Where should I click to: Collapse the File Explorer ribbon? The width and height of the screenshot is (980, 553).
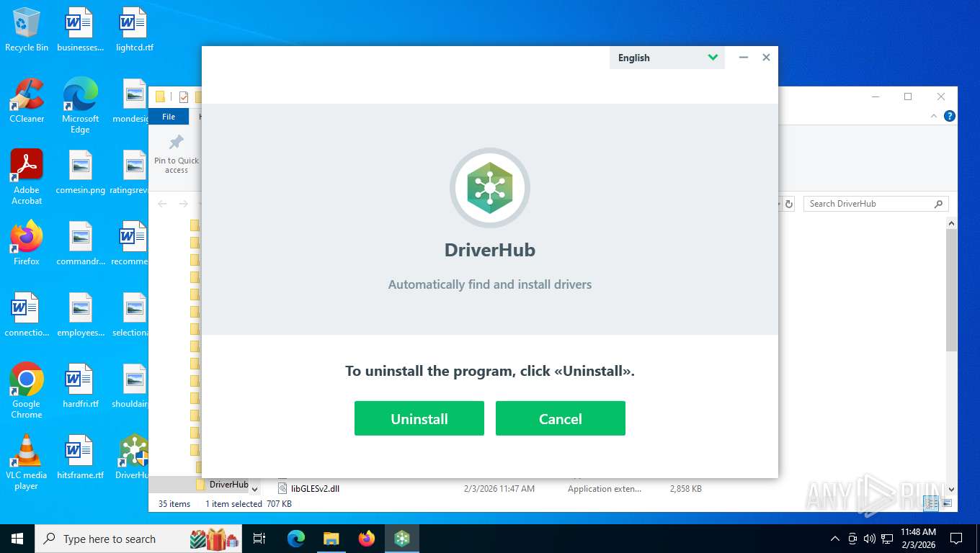(x=934, y=116)
